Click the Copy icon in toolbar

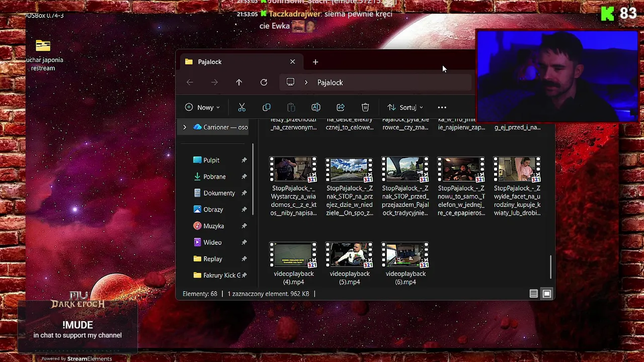[266, 107]
